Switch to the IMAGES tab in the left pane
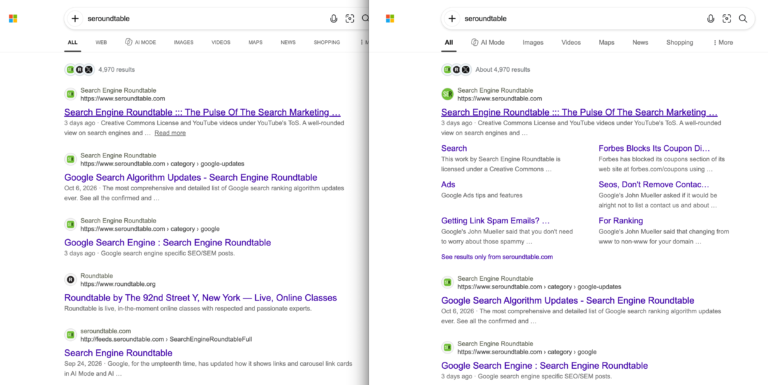 click(x=184, y=43)
